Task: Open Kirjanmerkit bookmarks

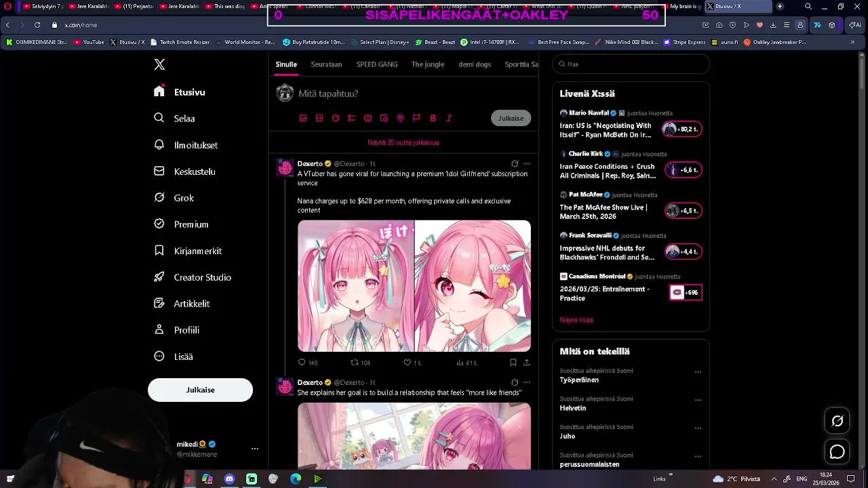Action: point(189,251)
